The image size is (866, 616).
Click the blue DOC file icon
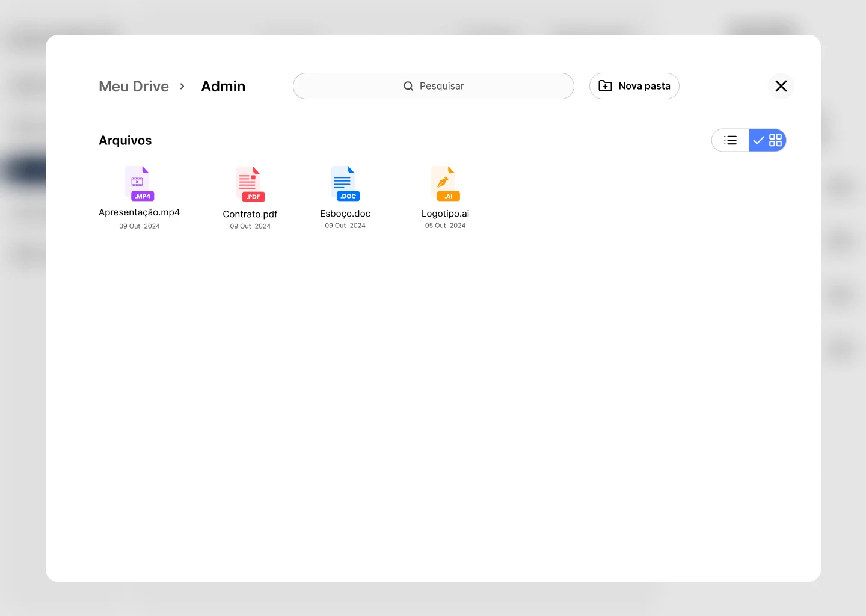coord(345,183)
